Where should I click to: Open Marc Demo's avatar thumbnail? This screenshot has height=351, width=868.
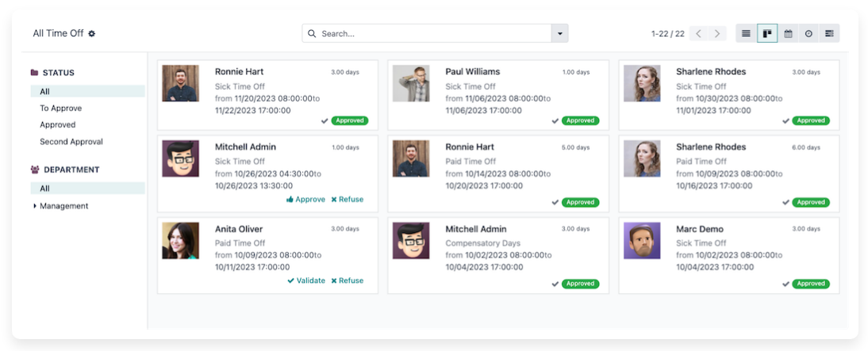[x=642, y=241]
